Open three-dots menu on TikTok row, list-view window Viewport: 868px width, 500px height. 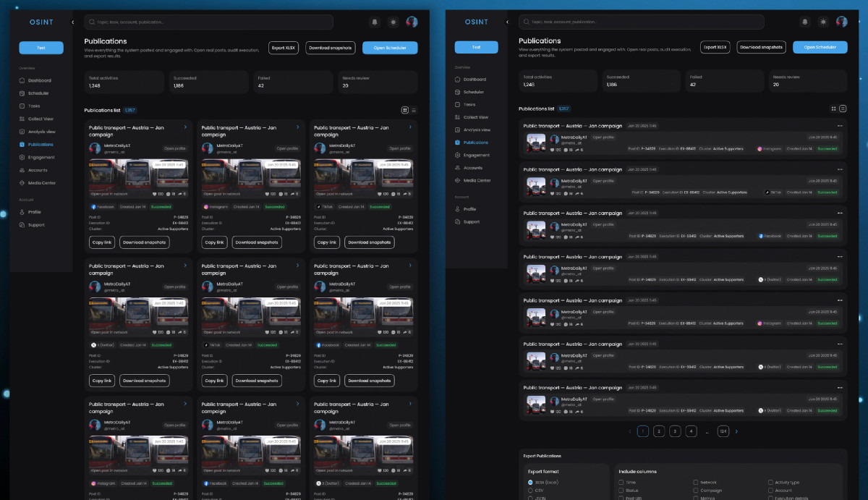[x=840, y=170]
